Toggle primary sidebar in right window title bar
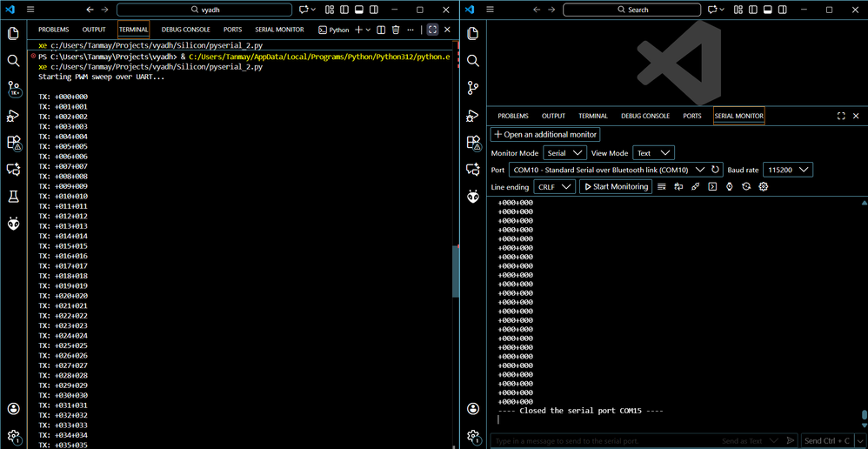 (x=754, y=10)
